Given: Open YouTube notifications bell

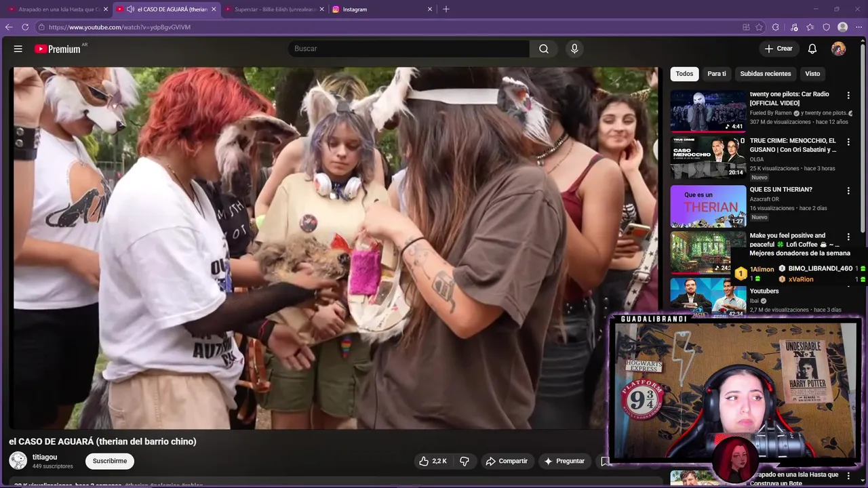Looking at the screenshot, I should coord(812,49).
